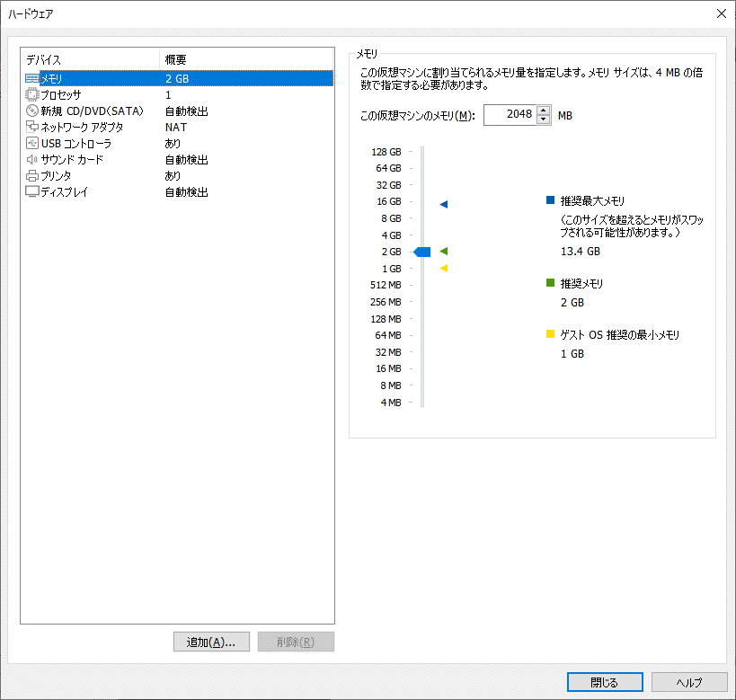736x700 pixels.
Task: Click the 256 MB scale label
Action: click(x=386, y=302)
